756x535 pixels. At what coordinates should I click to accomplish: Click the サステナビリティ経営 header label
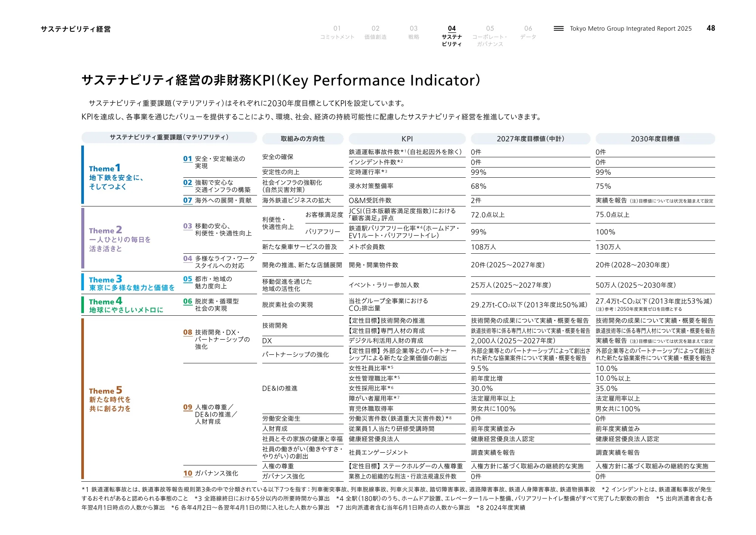[x=76, y=29]
